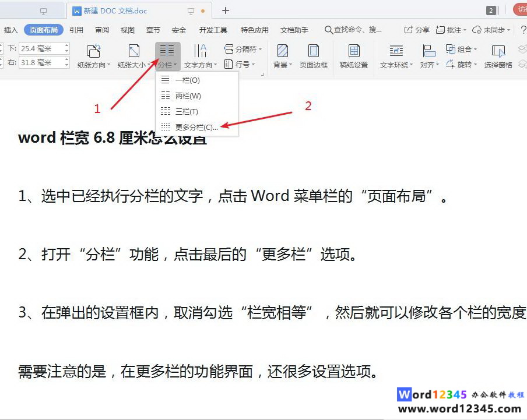527x420 pixels.
Task: Click the Word icon on the document tab
Action: pyautogui.click(x=77, y=11)
